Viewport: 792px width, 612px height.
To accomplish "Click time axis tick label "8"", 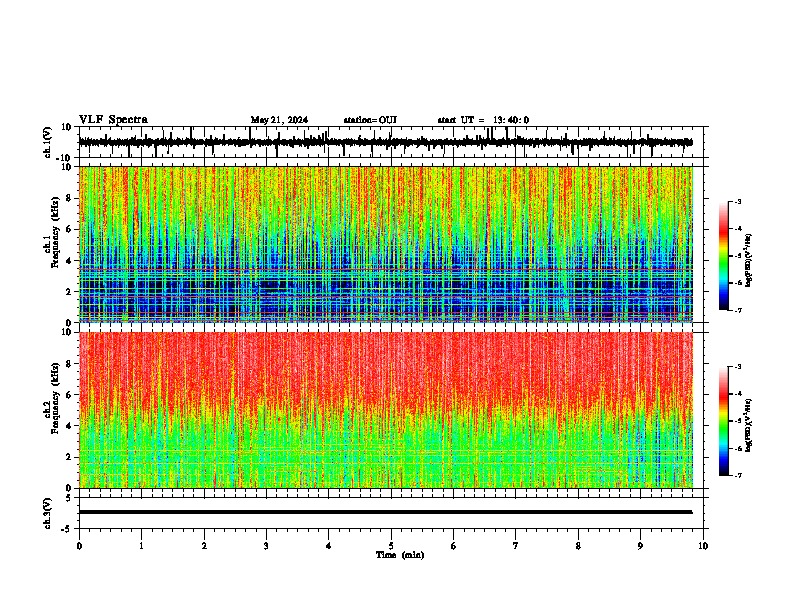I will click(578, 546).
